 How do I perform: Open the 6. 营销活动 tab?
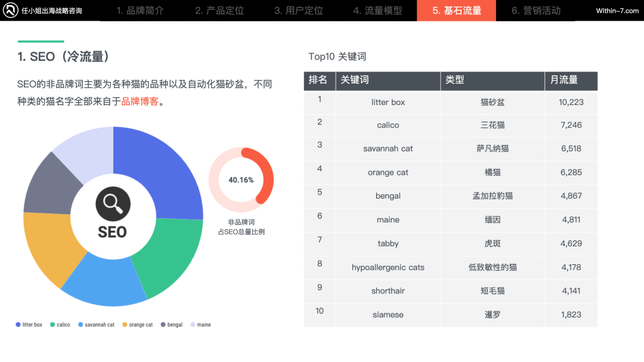[x=535, y=11]
